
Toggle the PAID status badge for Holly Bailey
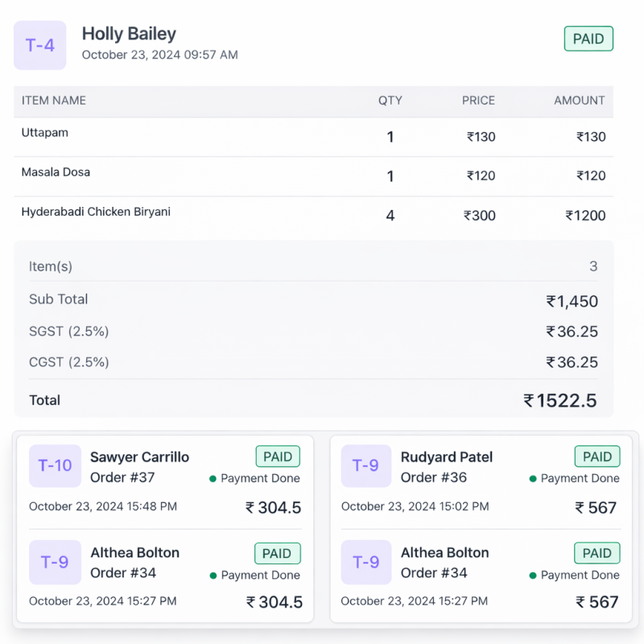(x=588, y=39)
